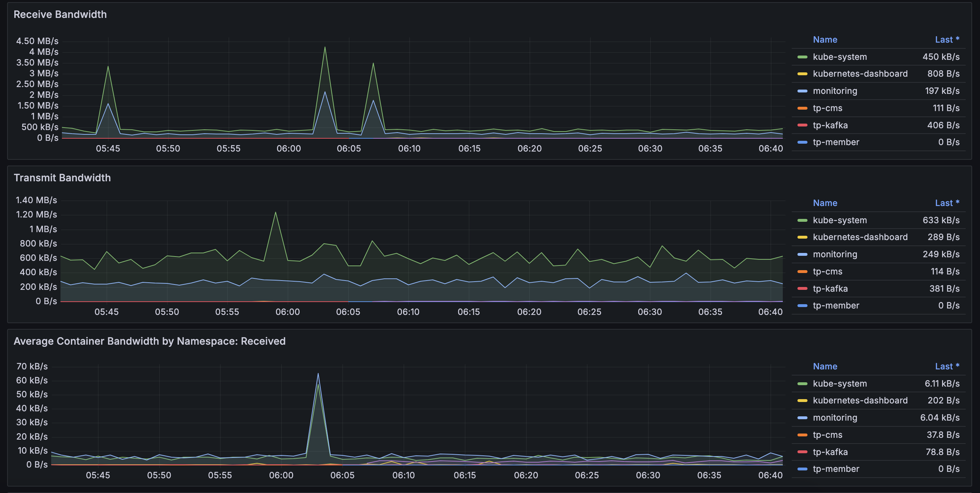The width and height of the screenshot is (980, 493).
Task: Click orange tp-cms swatch in Transmit Bandwidth legend
Action: click(802, 272)
